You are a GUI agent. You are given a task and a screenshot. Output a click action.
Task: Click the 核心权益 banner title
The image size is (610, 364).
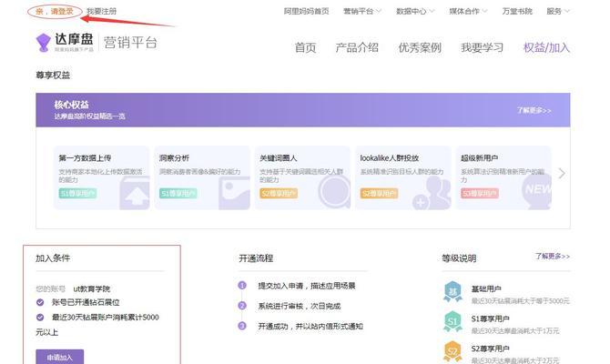(72, 105)
